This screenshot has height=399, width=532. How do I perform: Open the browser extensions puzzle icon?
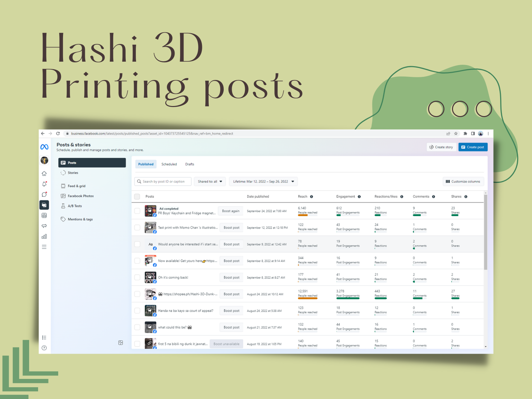pyautogui.click(x=465, y=133)
